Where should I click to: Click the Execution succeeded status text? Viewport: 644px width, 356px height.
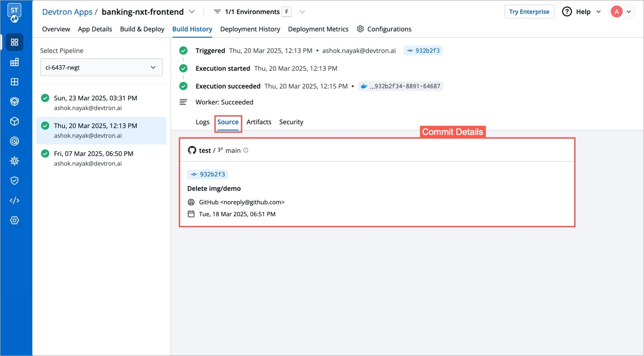click(228, 86)
